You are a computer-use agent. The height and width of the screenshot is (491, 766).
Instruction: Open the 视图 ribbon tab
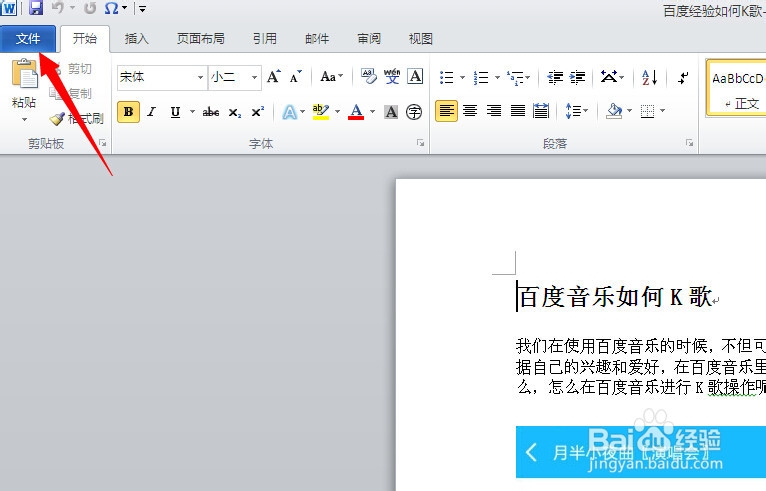(x=421, y=39)
